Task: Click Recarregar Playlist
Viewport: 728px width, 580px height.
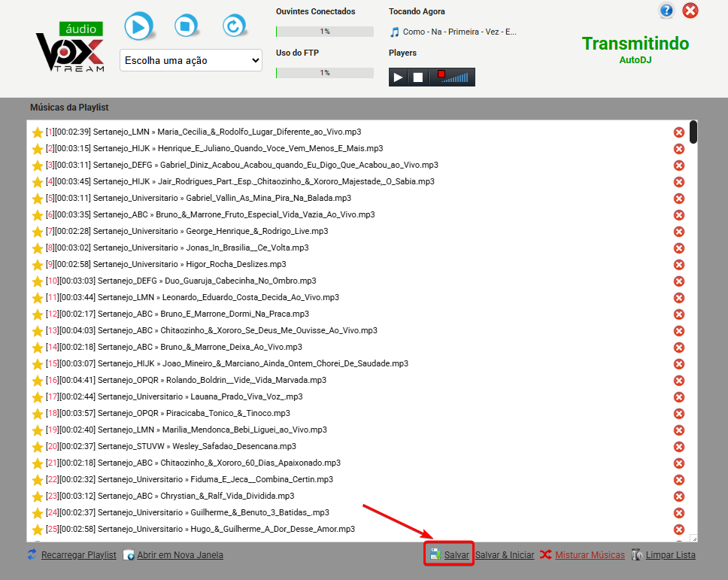Action: tap(78, 555)
